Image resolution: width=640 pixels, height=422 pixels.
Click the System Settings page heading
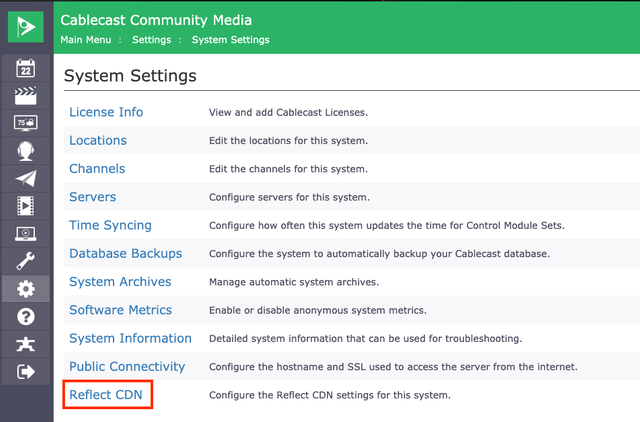pyautogui.click(x=130, y=76)
